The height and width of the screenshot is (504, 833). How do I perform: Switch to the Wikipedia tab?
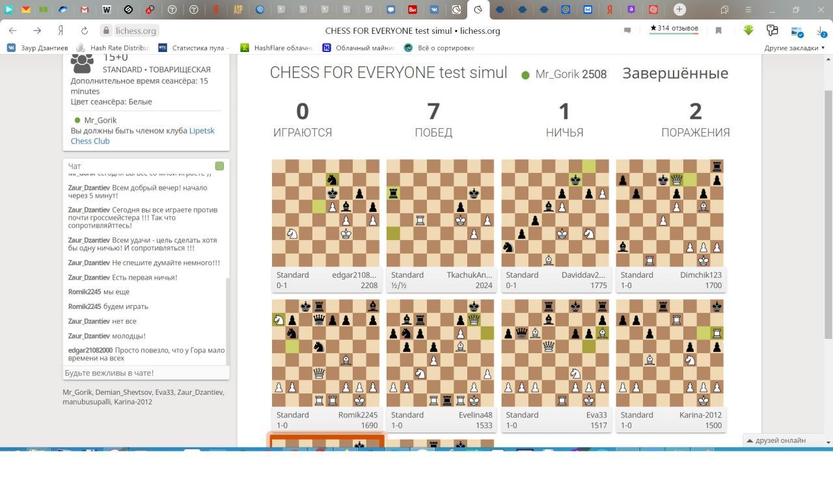pyautogui.click(x=106, y=9)
